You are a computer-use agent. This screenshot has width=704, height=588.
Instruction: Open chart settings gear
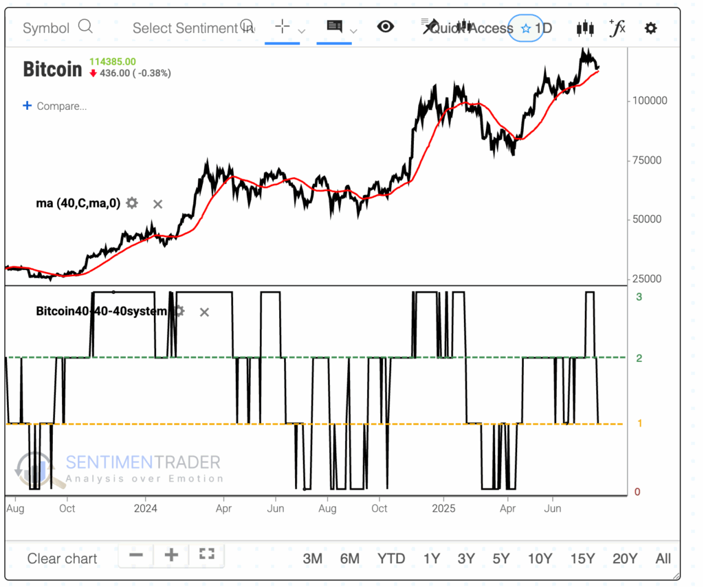(x=650, y=28)
